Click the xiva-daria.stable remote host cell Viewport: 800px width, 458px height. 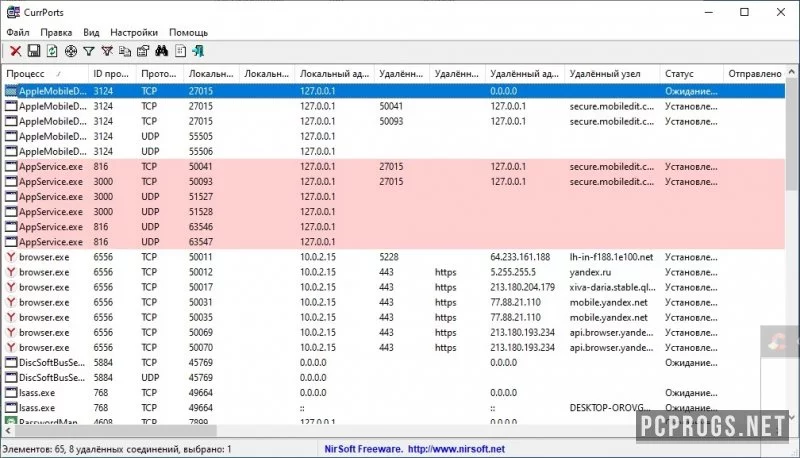(x=612, y=287)
